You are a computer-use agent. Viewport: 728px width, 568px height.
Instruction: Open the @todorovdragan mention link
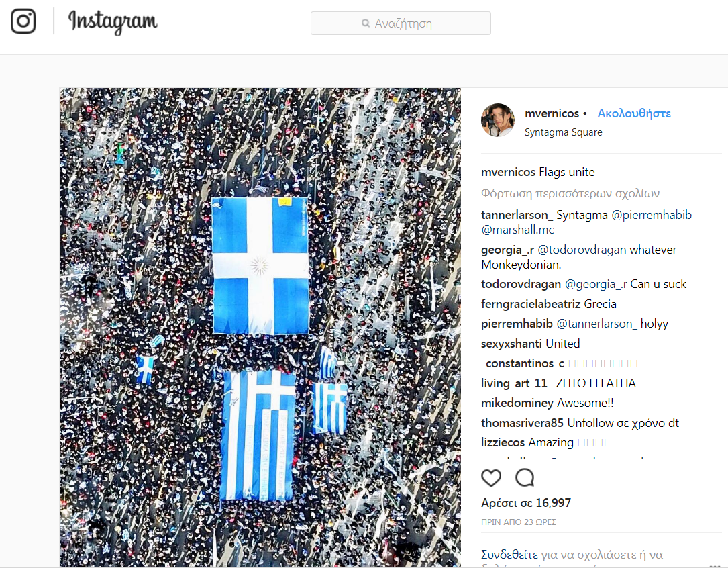tap(582, 250)
